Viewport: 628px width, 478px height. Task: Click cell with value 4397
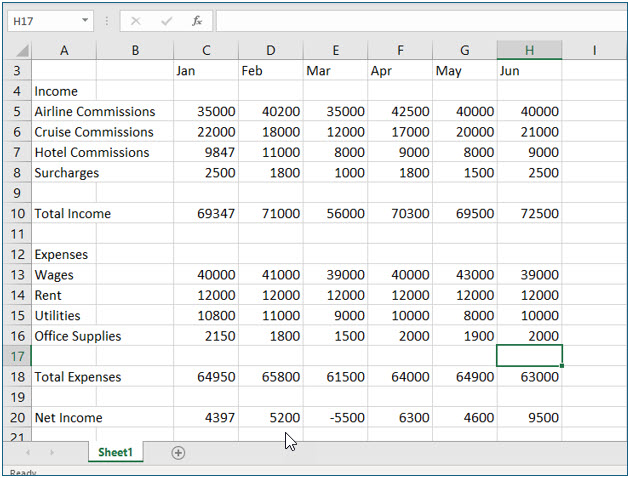pyautogui.click(x=206, y=417)
